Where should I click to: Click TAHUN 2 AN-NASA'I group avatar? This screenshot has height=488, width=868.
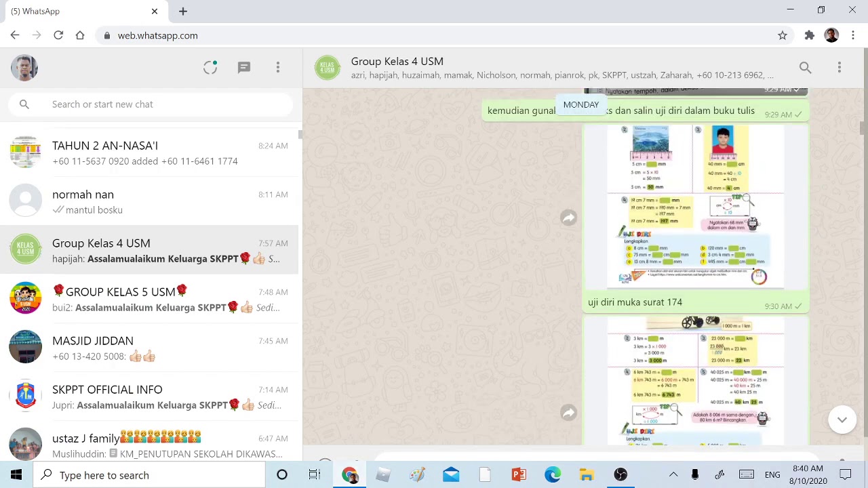(x=26, y=152)
